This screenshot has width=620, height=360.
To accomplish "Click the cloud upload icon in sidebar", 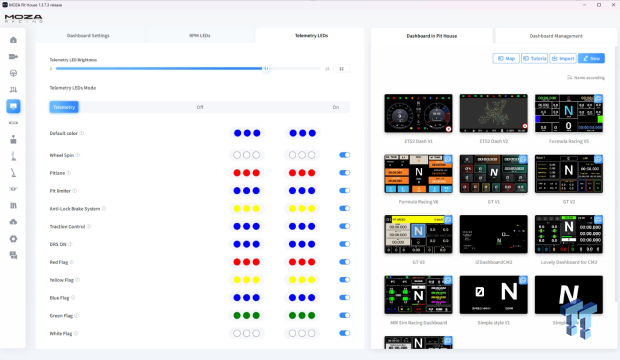I will (13, 222).
